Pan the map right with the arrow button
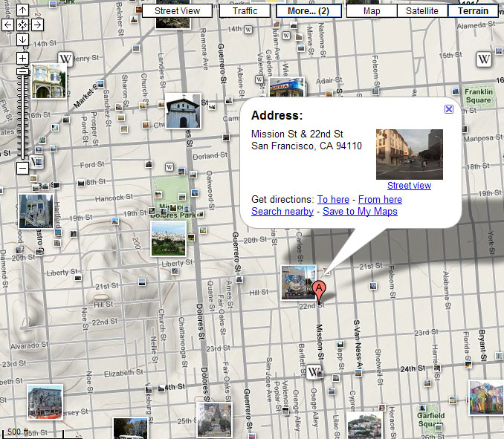The image size is (504, 439). [x=37, y=25]
